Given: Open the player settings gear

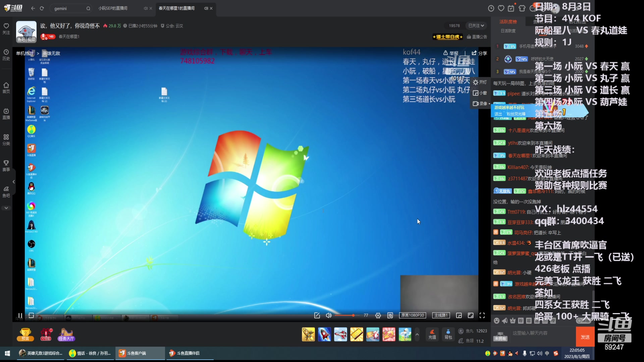Looking at the screenshot, I should pyautogui.click(x=378, y=315).
